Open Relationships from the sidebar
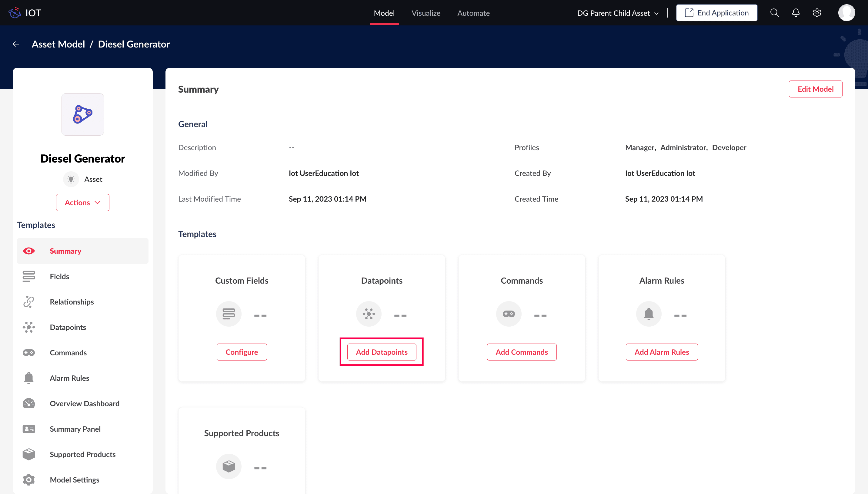Image resolution: width=868 pixels, height=494 pixels. [x=72, y=301]
